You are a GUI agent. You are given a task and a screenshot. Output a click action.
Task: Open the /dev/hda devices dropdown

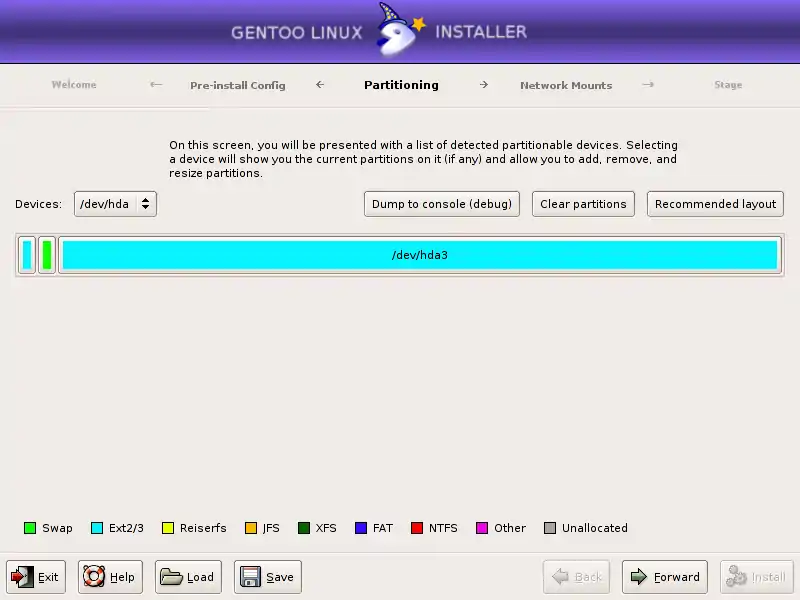(x=115, y=204)
